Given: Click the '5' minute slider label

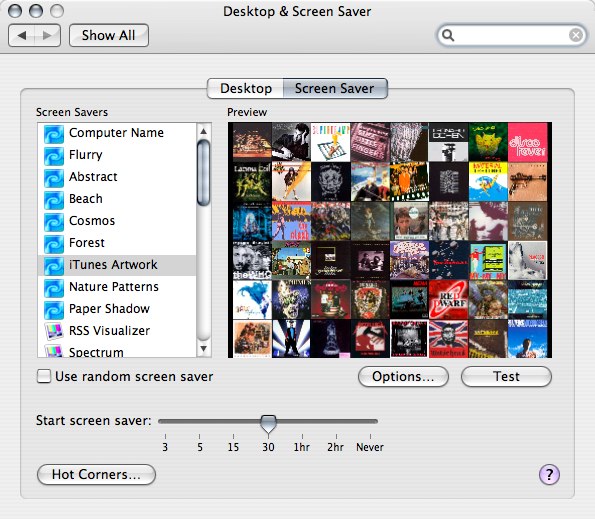Looking at the screenshot, I should 200,447.
